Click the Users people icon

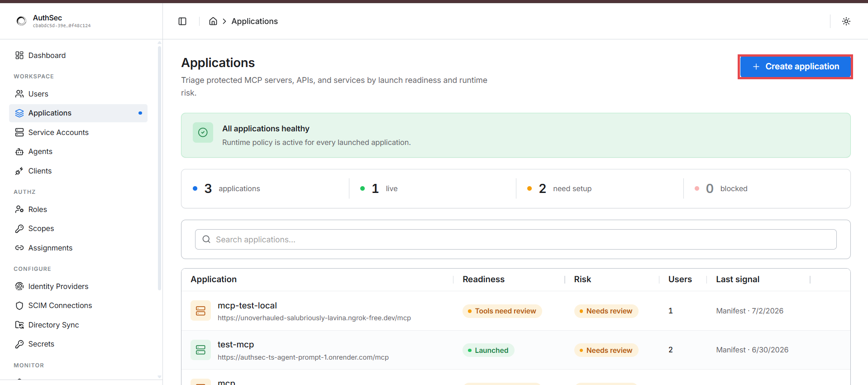click(x=19, y=94)
